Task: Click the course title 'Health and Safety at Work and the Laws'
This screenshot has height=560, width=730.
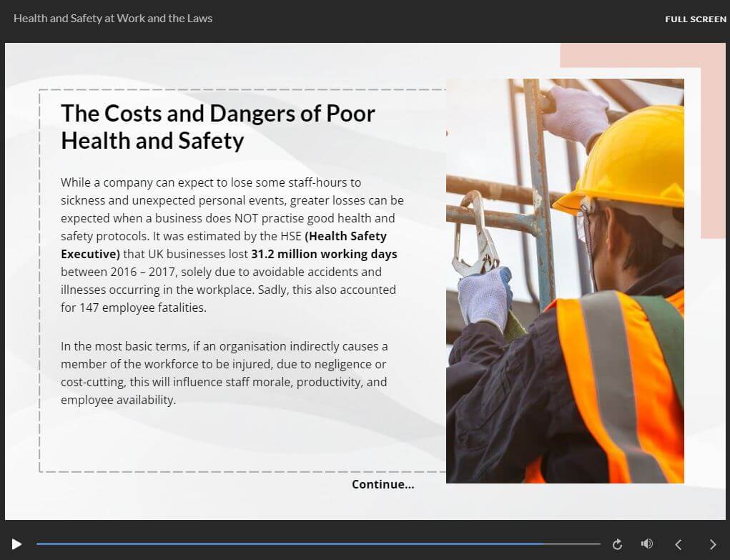Action: (x=113, y=19)
